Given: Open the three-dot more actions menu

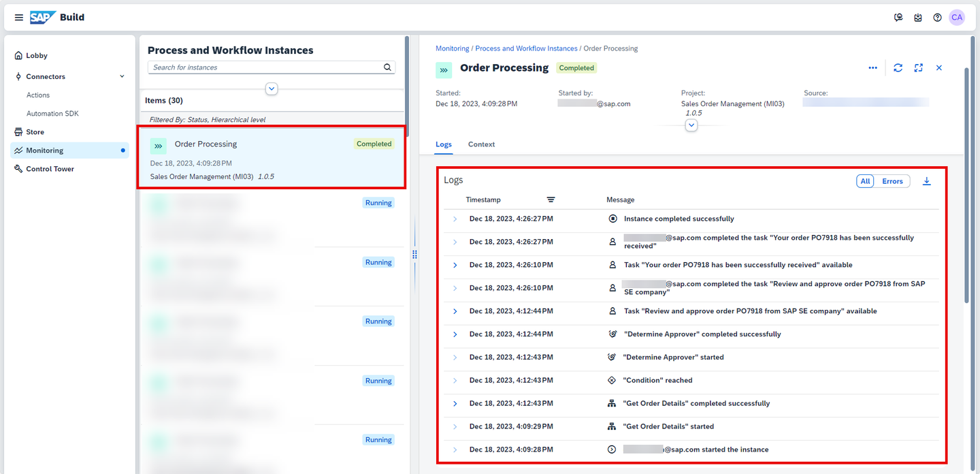Looking at the screenshot, I should pyautogui.click(x=872, y=68).
